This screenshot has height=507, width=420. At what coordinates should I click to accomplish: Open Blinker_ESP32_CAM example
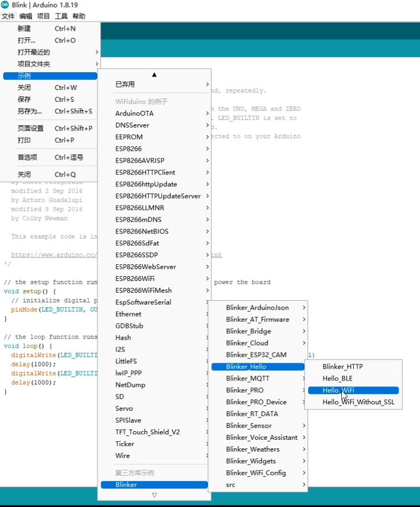tap(257, 355)
